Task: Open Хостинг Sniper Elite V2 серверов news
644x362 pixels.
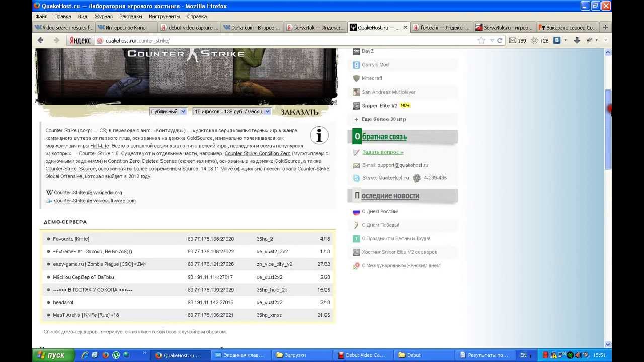Action: click(399, 252)
